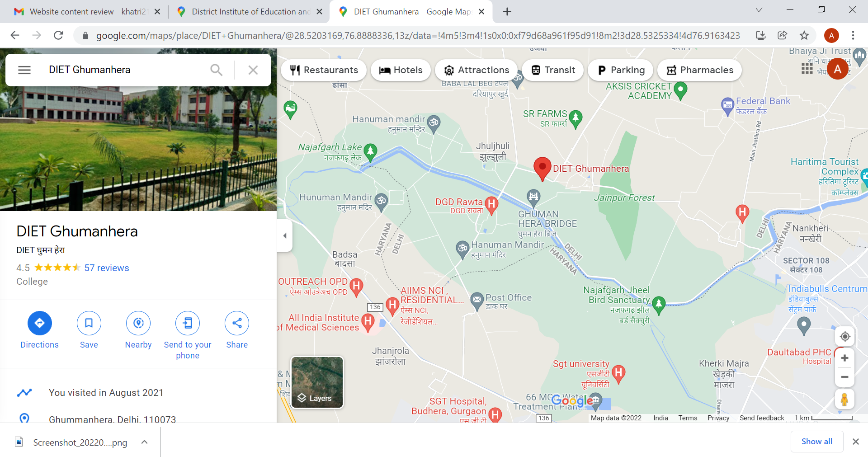868x461 pixels.
Task: Select AKSIS Cricket Academy marker
Action: [680, 90]
